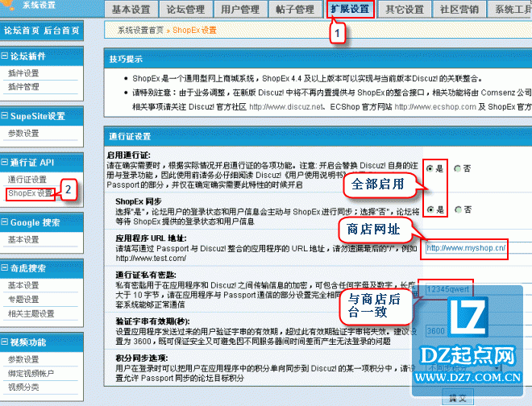Select 否 for 启用通行证
This screenshot has height=406, width=532.
point(457,168)
